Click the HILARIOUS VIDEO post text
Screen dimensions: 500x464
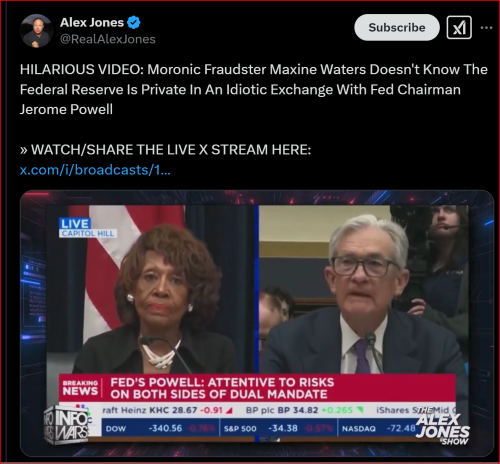[253, 89]
